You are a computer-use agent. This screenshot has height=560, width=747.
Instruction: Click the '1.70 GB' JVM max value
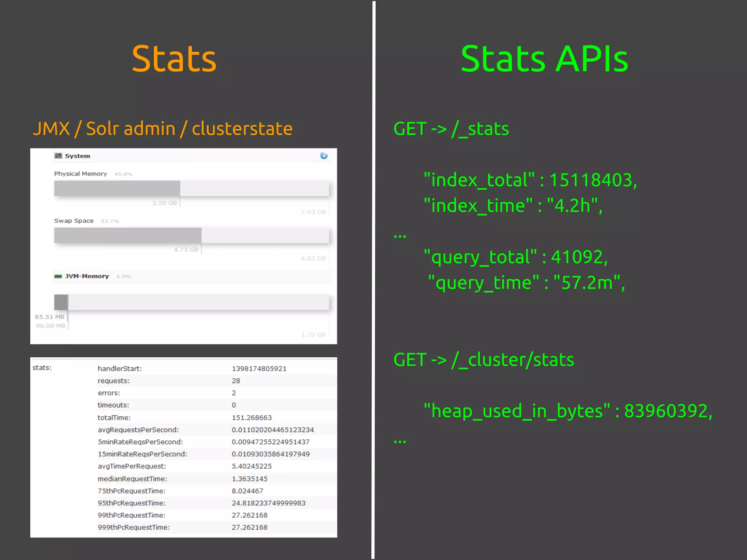pos(313,335)
